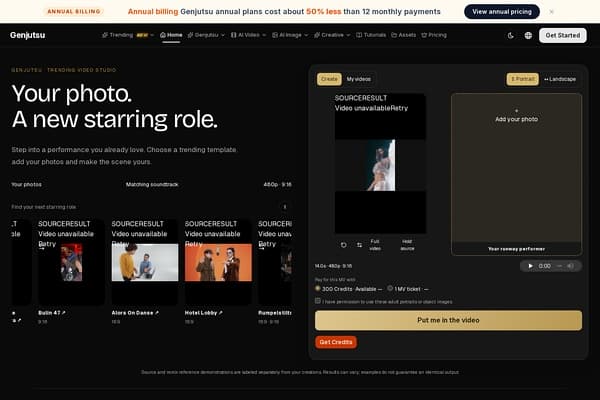Select 300 Credits payment option
This screenshot has width=600, height=400.
[318, 288]
